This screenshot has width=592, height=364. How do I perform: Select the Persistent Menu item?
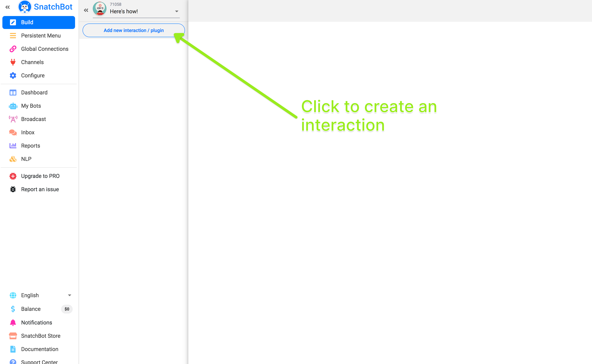tap(41, 36)
